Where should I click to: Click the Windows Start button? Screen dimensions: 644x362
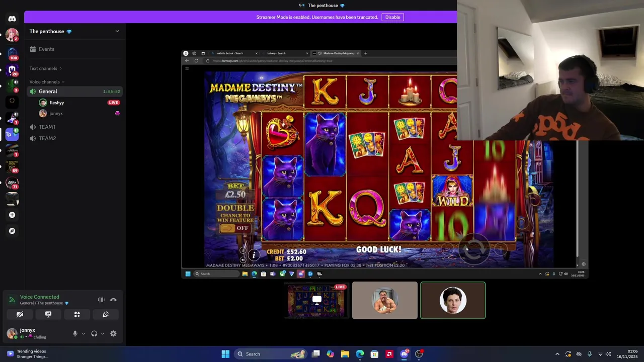225,354
